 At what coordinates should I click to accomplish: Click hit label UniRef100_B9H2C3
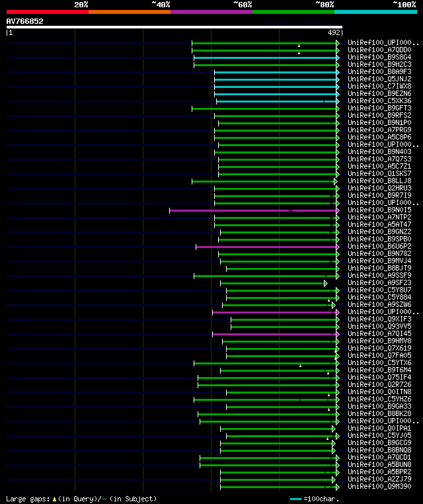pyautogui.click(x=379, y=65)
